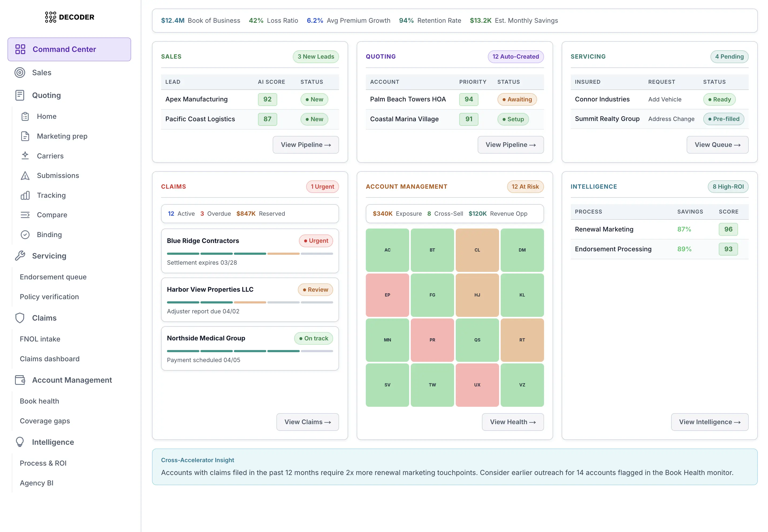The image size is (768, 532).
Task: Open Command Center via the grid icon
Action: (20, 49)
